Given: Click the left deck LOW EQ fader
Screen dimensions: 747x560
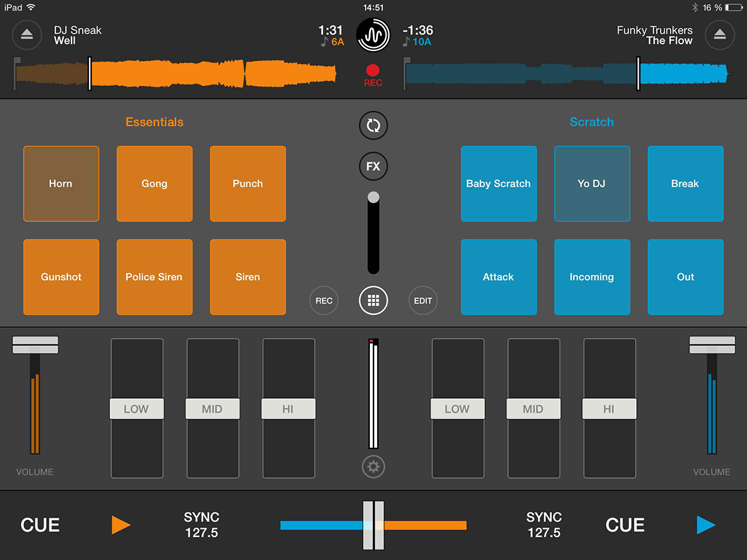Looking at the screenshot, I should point(136,409).
